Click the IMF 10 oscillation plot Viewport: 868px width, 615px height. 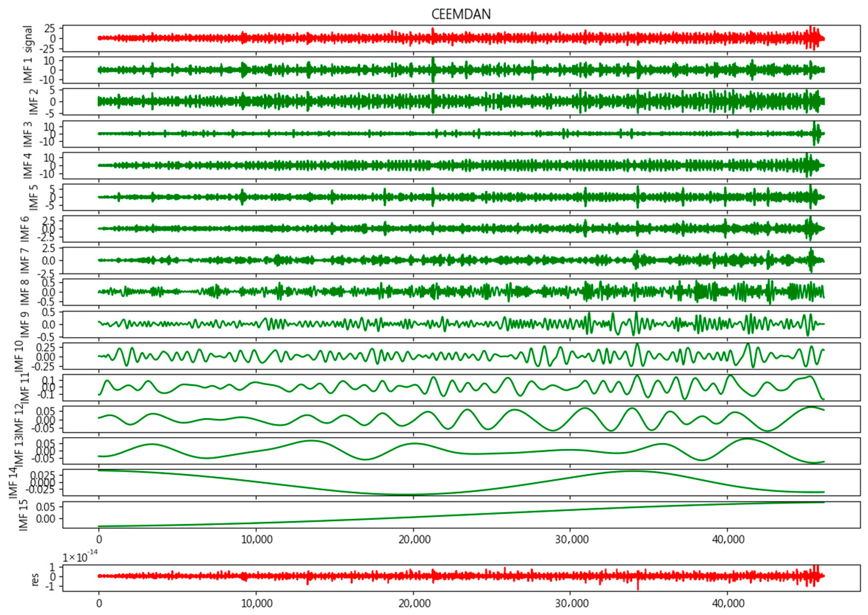[x=461, y=356]
